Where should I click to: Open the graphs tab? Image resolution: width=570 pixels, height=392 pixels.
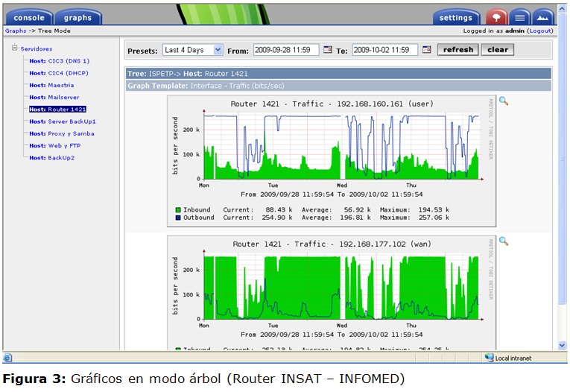[x=77, y=18]
